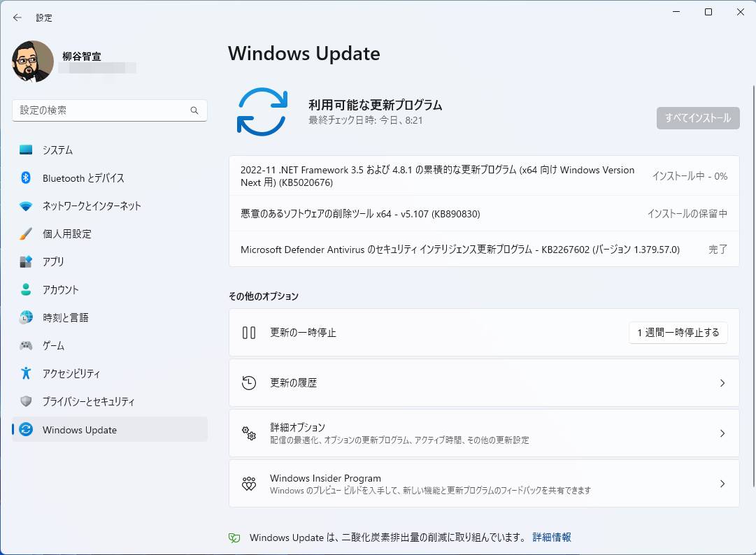Viewport: 756px width, 555px height.
Task: Click the 1 週間一時停止する button
Action: tap(678, 333)
